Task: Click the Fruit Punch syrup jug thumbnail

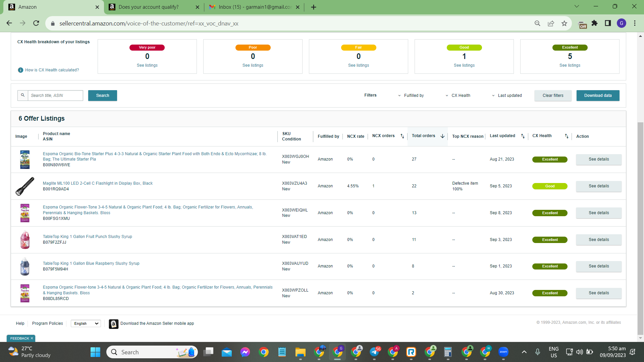Action: click(25, 240)
